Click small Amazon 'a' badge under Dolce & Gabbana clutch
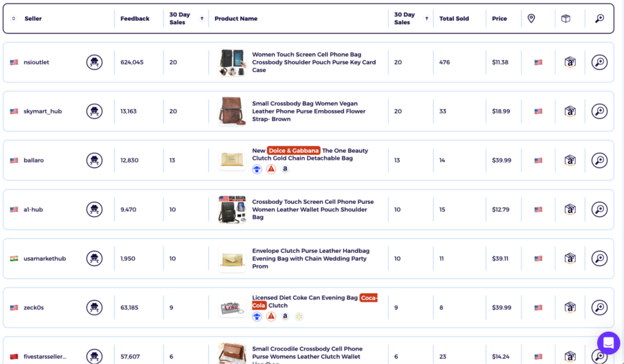Image resolution: width=624 pixels, height=364 pixels. [285, 169]
